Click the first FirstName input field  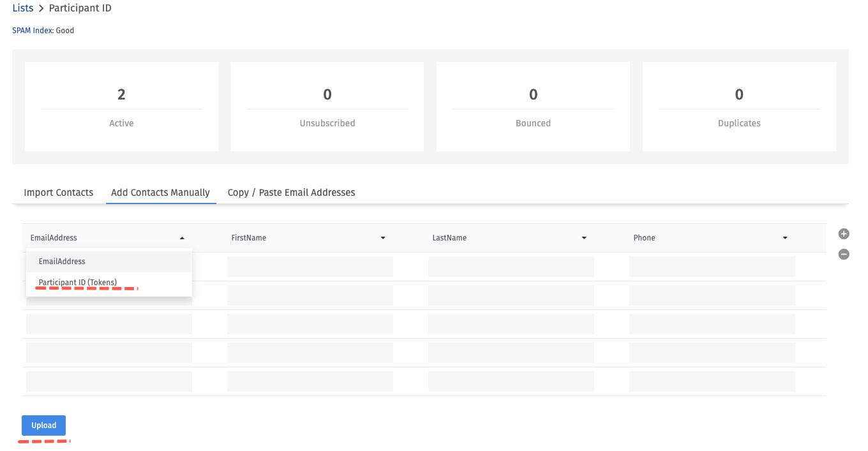coord(310,266)
